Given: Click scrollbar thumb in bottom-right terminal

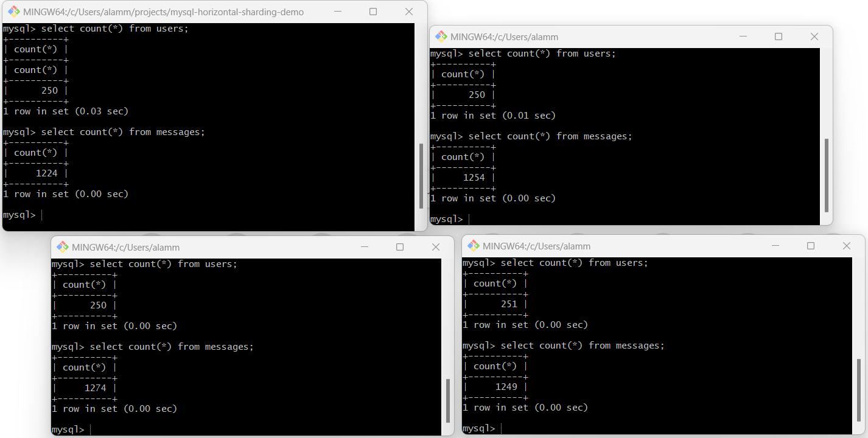Looking at the screenshot, I should click(x=859, y=391).
